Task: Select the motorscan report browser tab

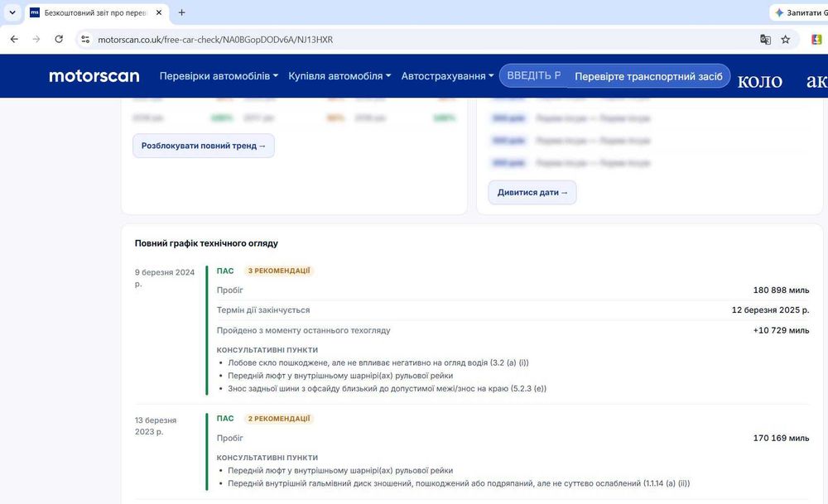Action: [97, 12]
